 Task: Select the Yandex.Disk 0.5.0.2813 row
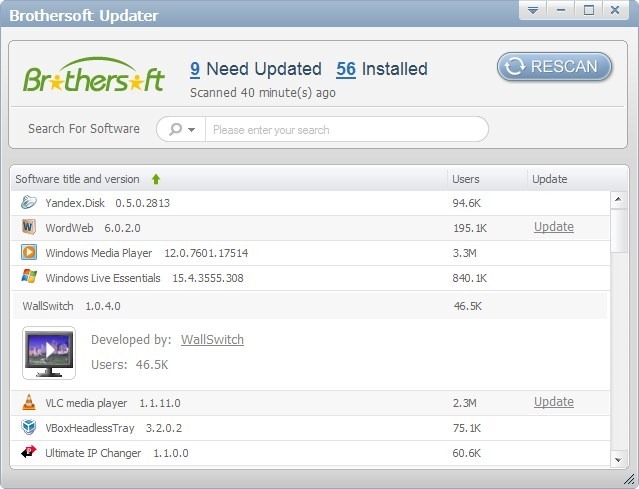click(x=310, y=203)
